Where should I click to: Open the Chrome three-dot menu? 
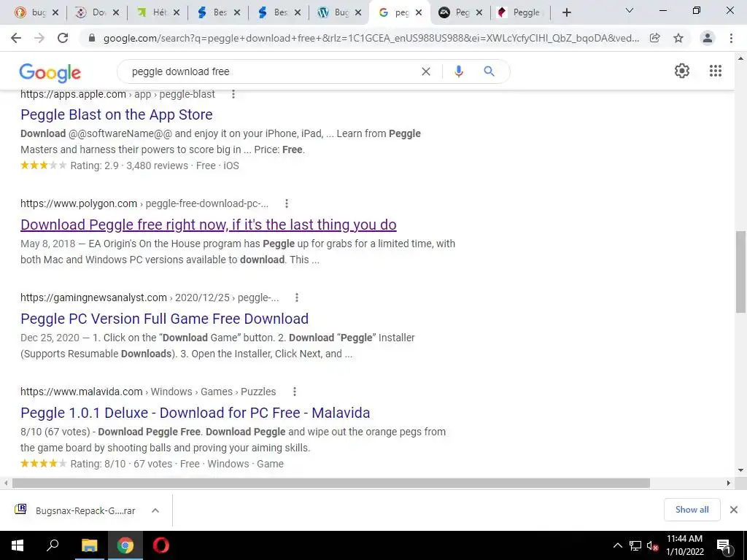pos(731,38)
